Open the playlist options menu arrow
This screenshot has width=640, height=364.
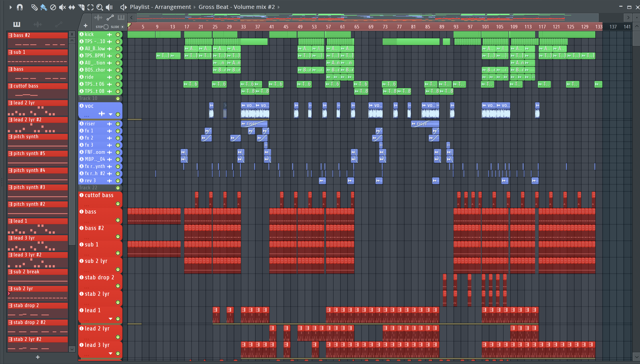pyautogui.click(x=10, y=7)
